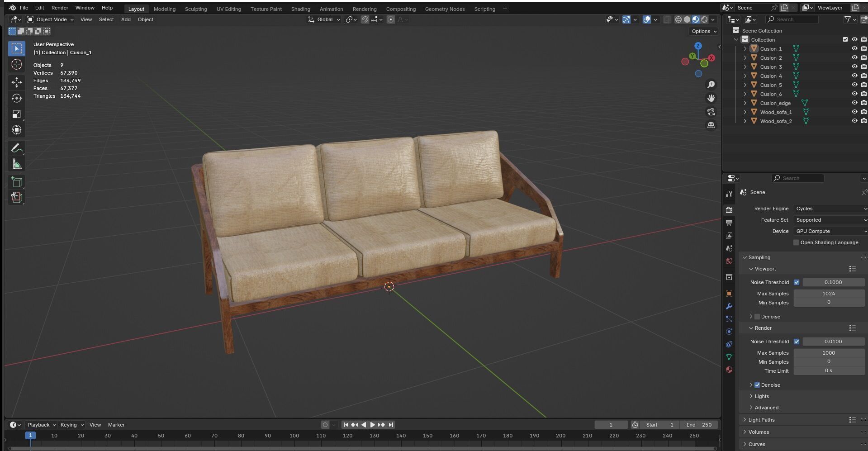The image size is (868, 451).
Task: Hide Cusion_4 in viewport
Action: tap(854, 76)
